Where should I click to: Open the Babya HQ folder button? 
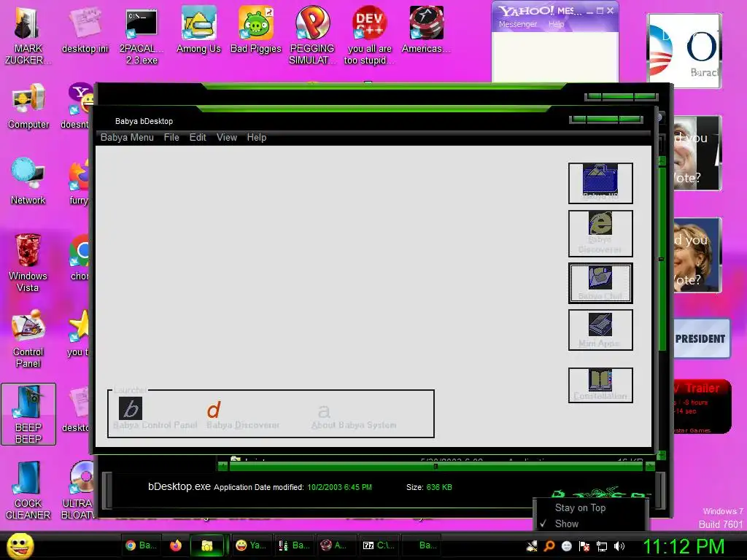[600, 183]
